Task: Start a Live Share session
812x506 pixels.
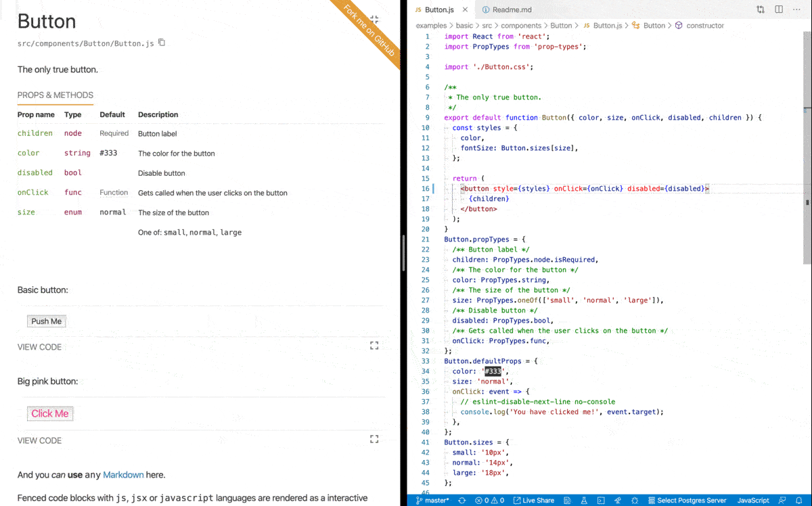Action: pos(534,500)
